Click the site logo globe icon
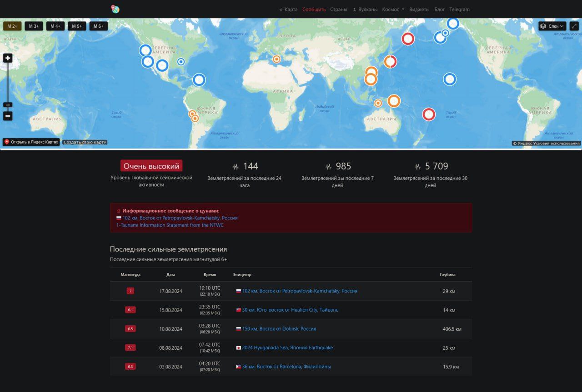This screenshot has height=392, width=582. click(115, 9)
